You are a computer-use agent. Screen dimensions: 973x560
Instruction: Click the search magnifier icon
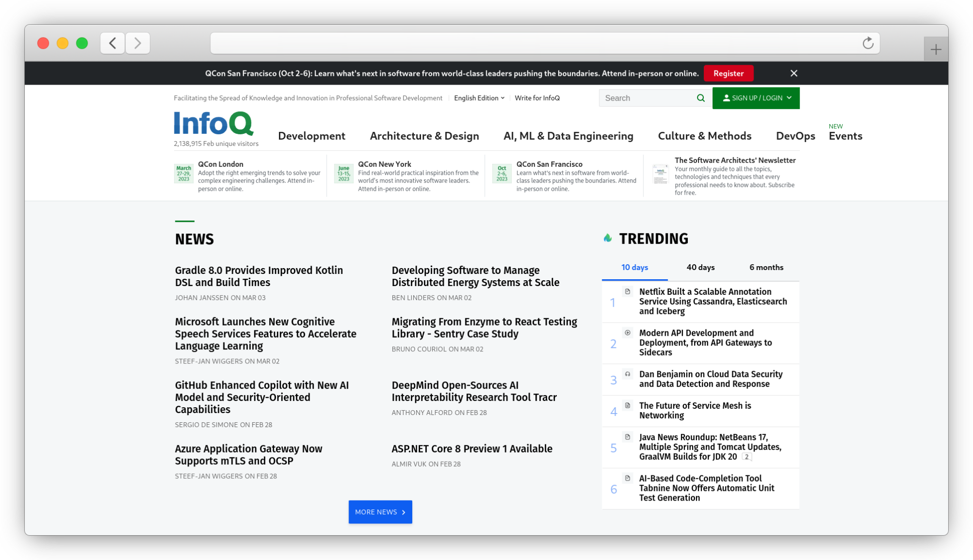click(700, 98)
